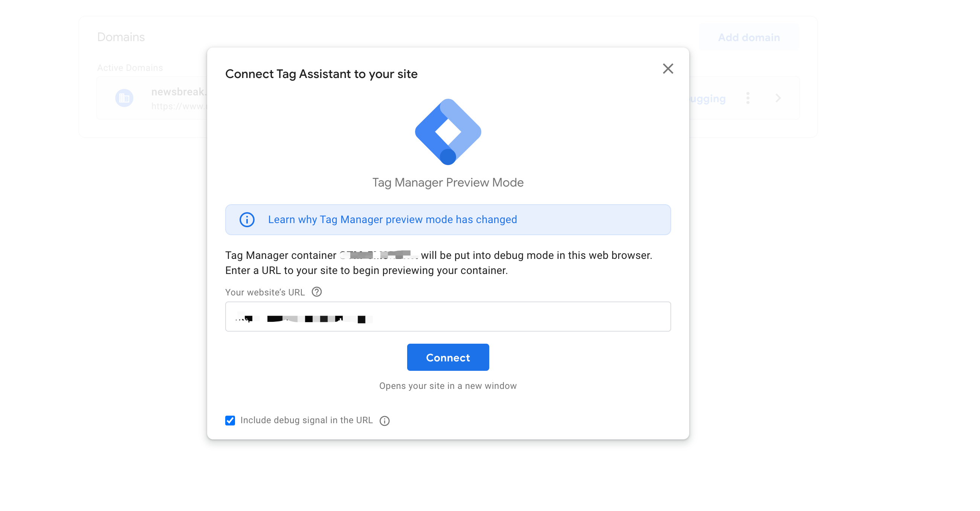Click the Add domain button

point(748,37)
